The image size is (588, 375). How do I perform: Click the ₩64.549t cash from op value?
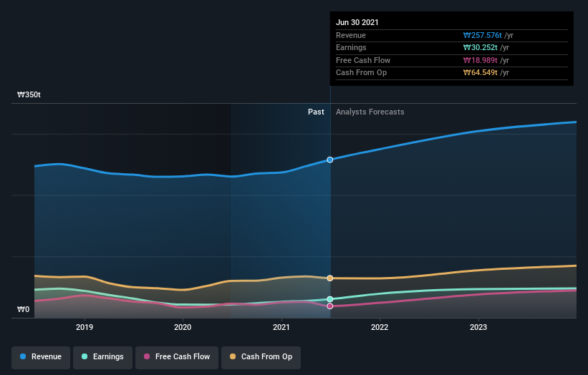[x=481, y=73]
